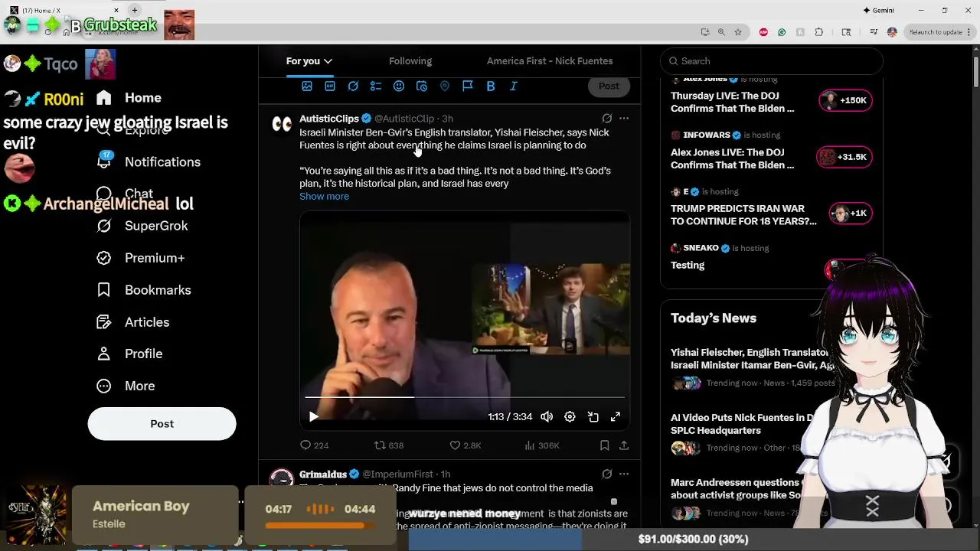The height and width of the screenshot is (551, 980).
Task: Join Thursday LIVE space with +150K listeners
Action: point(845,100)
